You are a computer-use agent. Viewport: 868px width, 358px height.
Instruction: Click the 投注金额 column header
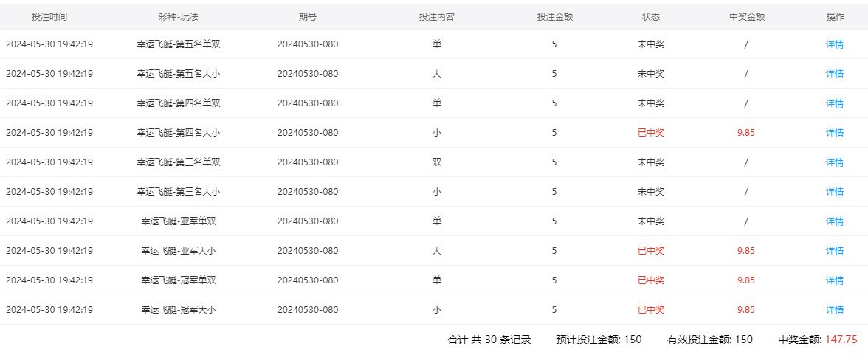(x=554, y=17)
